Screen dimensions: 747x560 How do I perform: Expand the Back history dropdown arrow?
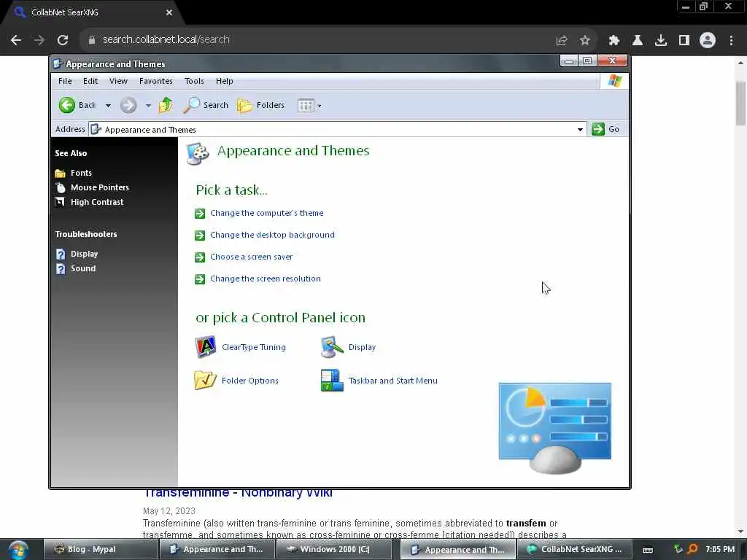coord(108,106)
